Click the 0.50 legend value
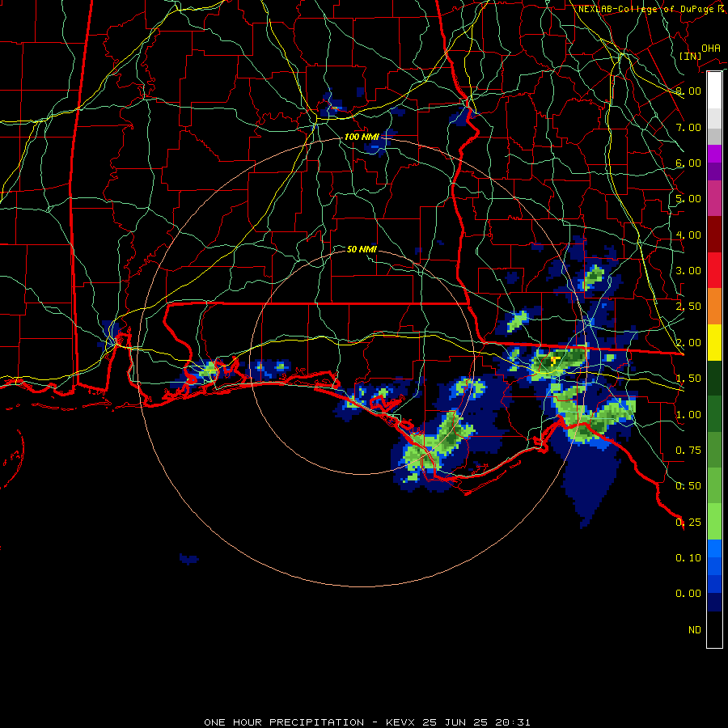 coord(688,486)
